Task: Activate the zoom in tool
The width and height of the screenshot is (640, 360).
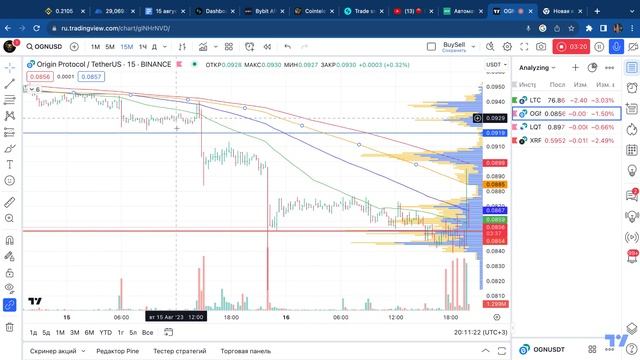Action: (x=10, y=218)
